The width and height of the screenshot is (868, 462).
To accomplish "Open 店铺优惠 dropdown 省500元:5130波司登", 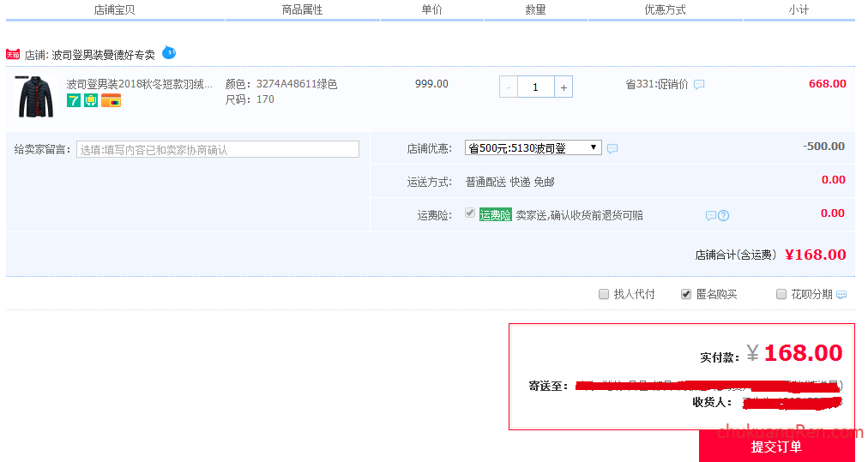I will pos(533,147).
